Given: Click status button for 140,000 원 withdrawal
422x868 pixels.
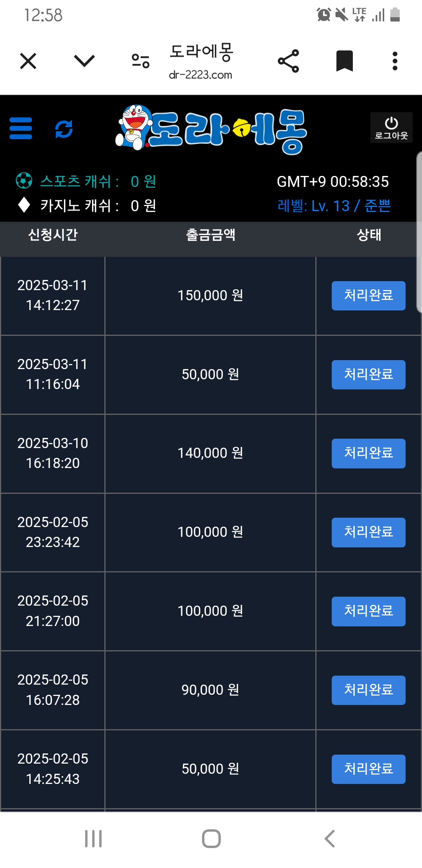Looking at the screenshot, I should [368, 454].
